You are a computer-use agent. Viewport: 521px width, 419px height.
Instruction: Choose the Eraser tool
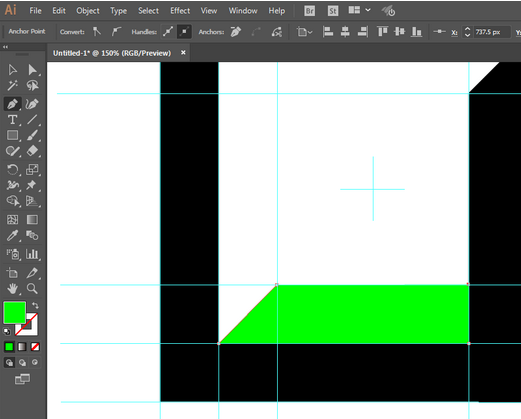[x=32, y=151]
